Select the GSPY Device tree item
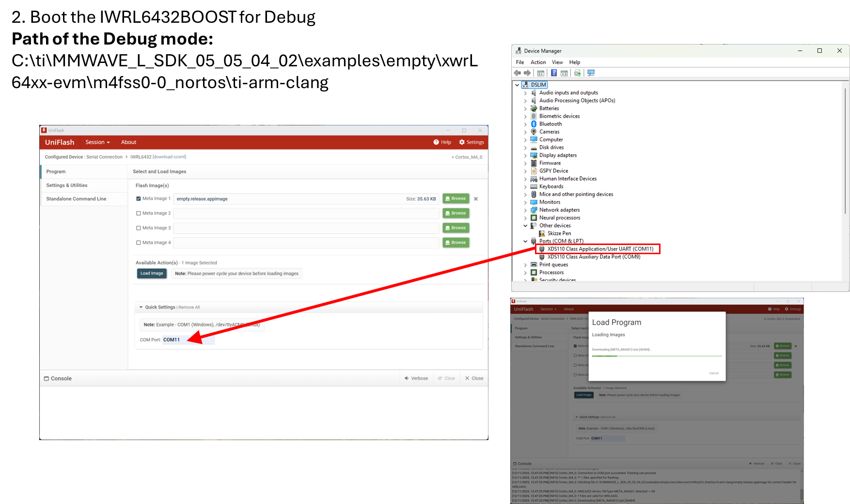This screenshot has height=504, width=850. (553, 171)
